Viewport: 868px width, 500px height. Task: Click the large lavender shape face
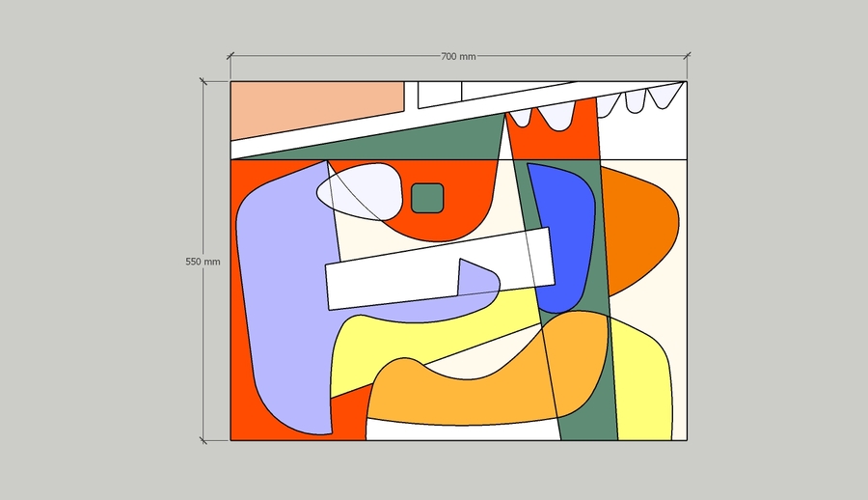tap(287, 299)
